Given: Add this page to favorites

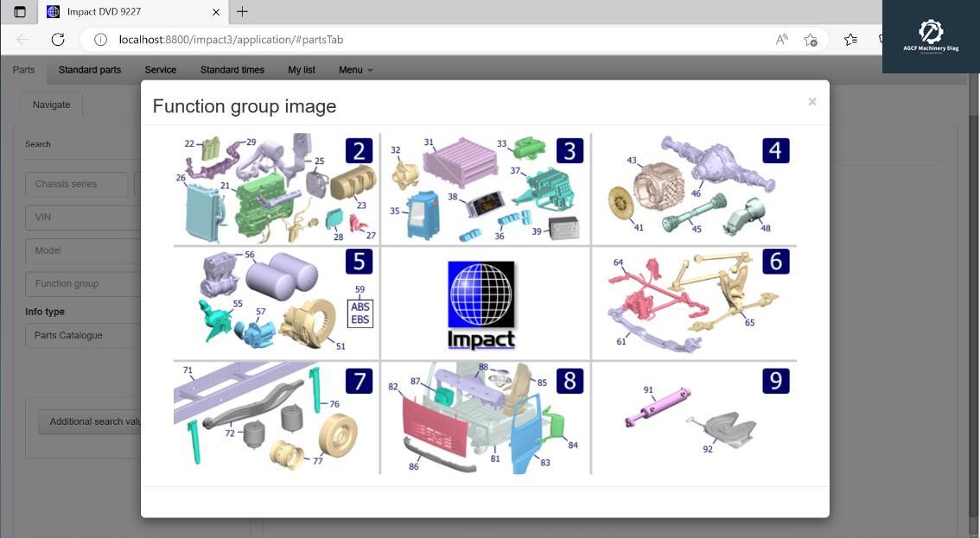Looking at the screenshot, I should tap(811, 40).
